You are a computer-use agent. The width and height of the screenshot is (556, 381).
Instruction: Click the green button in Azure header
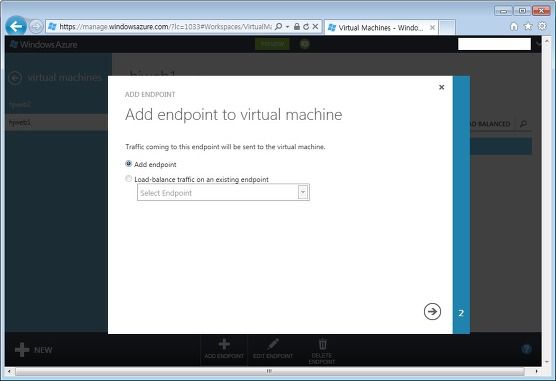[272, 44]
